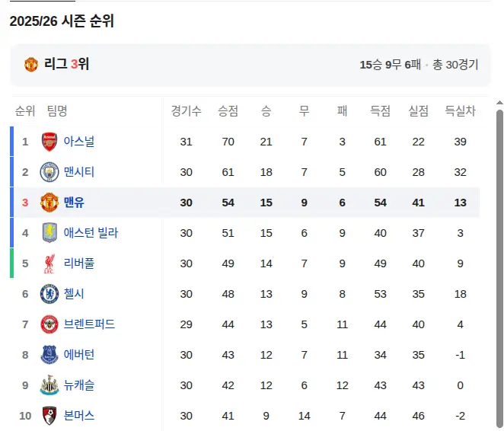The image size is (504, 431).
Task: Click the scrollbar up arrow beside table
Action: coord(499,103)
